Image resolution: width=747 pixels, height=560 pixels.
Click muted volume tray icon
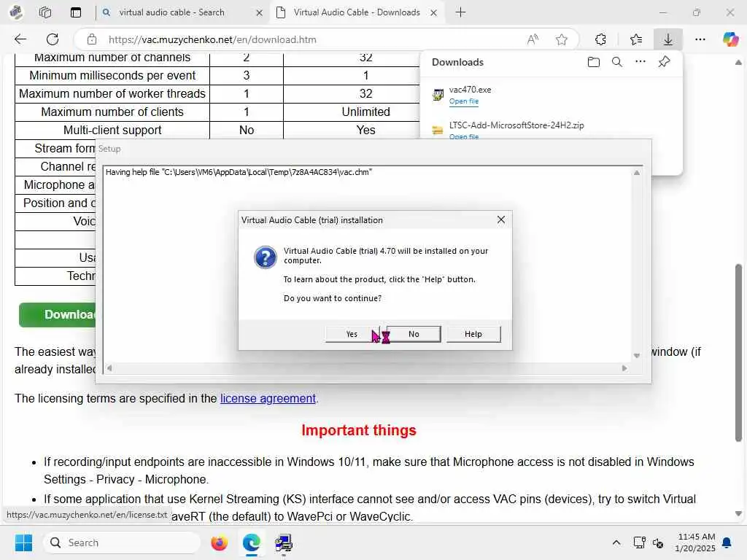658,542
